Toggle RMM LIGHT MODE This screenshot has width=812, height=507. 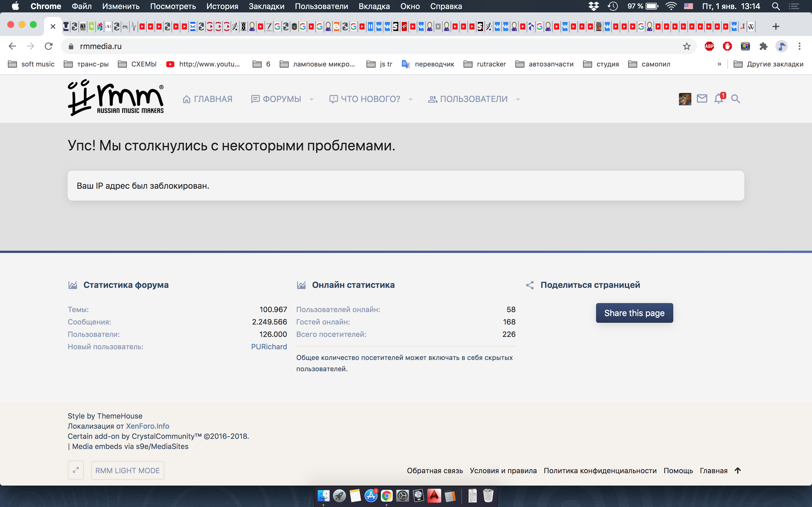click(x=127, y=470)
